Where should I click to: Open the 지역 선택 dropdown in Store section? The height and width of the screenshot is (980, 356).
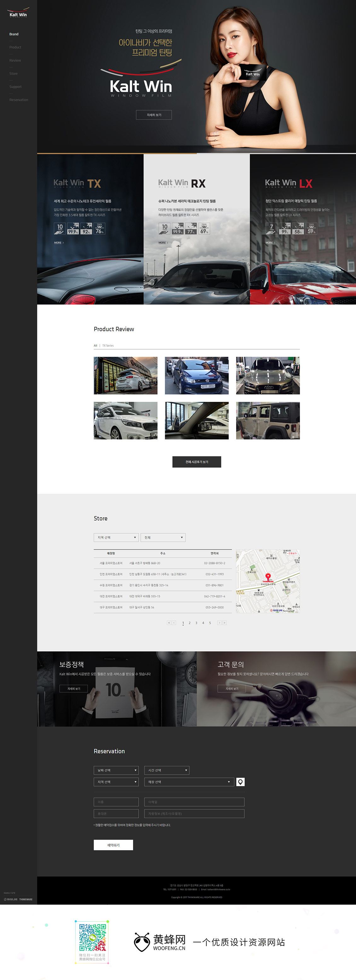(116, 537)
